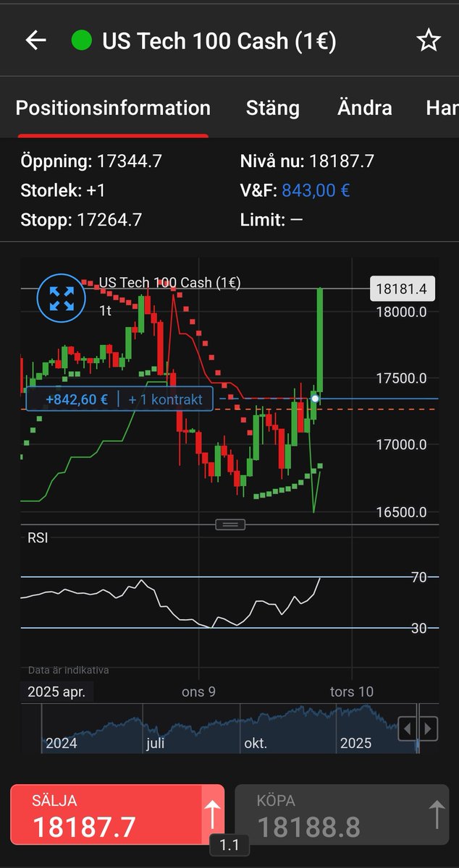
Task: Click chart title US Tech 100 Cash (1€)
Action: pos(170,283)
